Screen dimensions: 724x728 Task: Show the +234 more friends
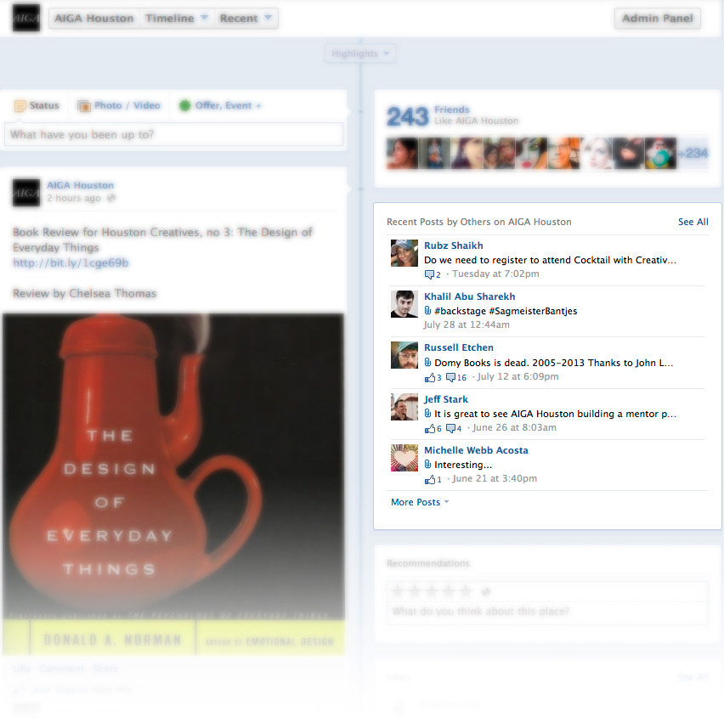pos(693,153)
